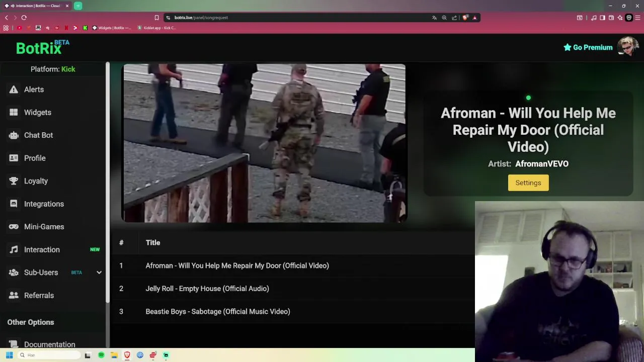Viewport: 644px width, 362px height.
Task: Click the "Title" column header
Action: coord(153,243)
